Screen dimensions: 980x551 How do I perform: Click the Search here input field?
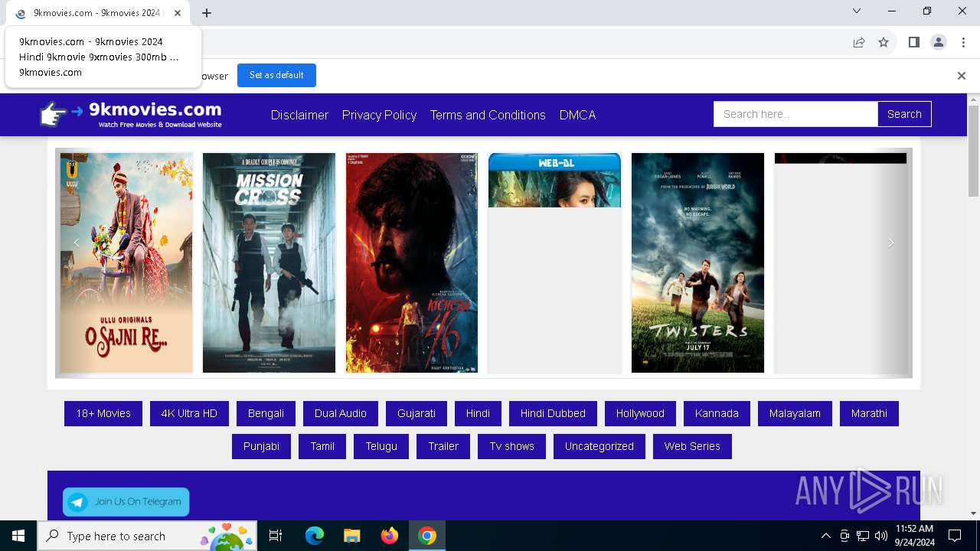795,114
